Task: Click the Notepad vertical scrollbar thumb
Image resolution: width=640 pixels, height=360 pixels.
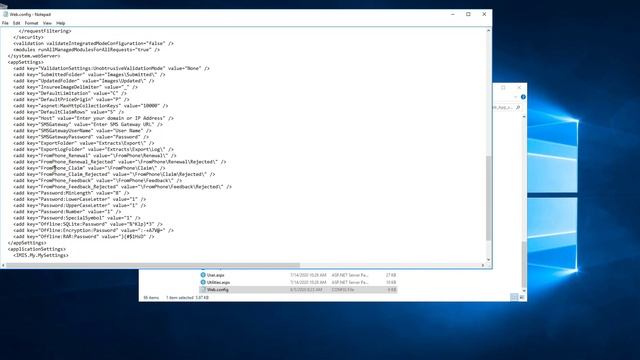Action: (x=489, y=198)
